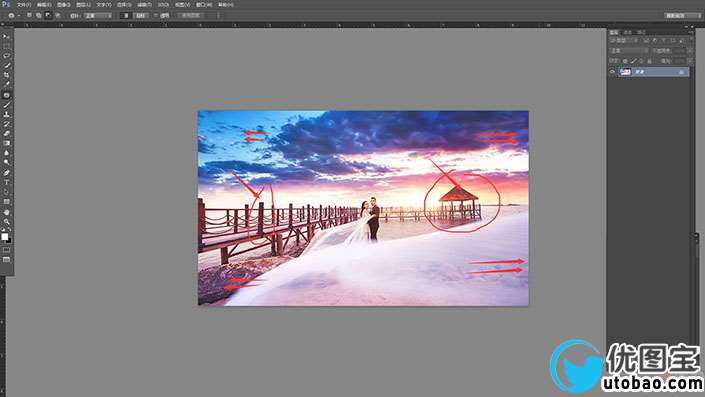The image size is (705, 397).
Task: Select the Zoom magnifier tool
Action: pyautogui.click(x=6, y=221)
